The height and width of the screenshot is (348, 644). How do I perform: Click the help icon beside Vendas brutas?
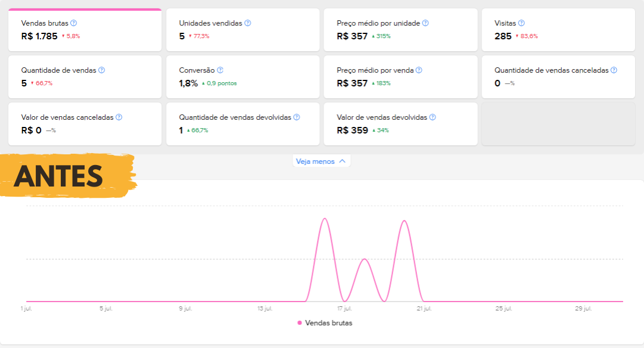[x=73, y=23]
